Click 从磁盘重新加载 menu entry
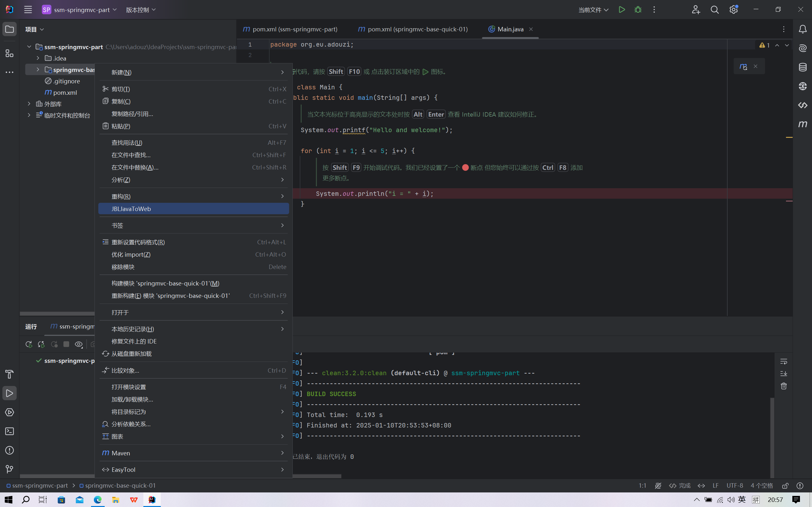Screen dimensions: 812x507 (132, 354)
